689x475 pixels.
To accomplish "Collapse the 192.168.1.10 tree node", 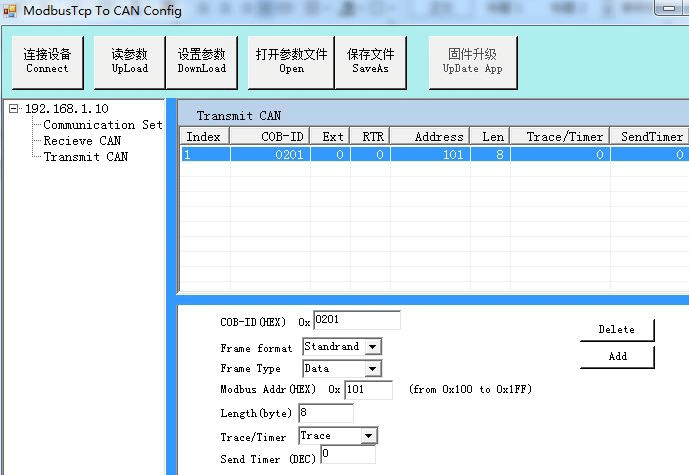I will click(x=14, y=108).
